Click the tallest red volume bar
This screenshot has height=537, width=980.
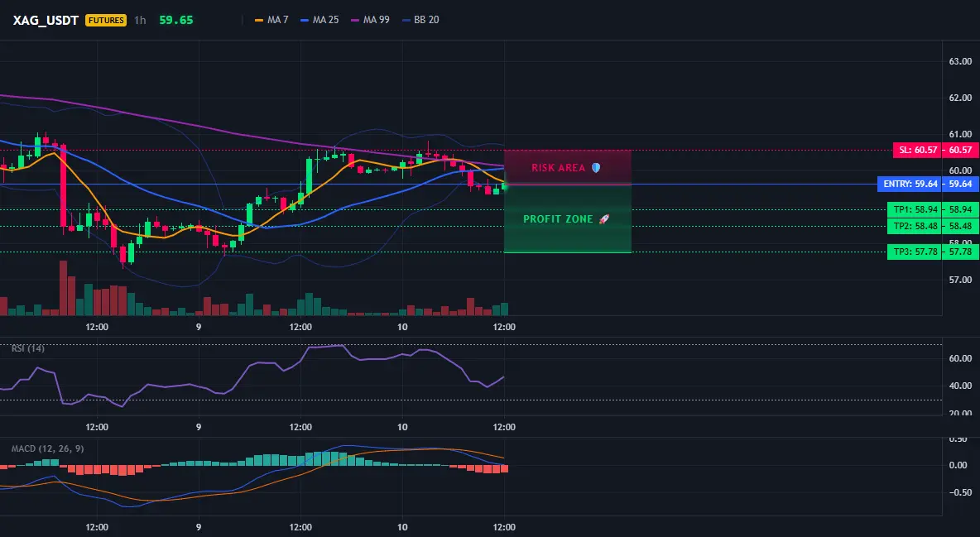click(63, 288)
